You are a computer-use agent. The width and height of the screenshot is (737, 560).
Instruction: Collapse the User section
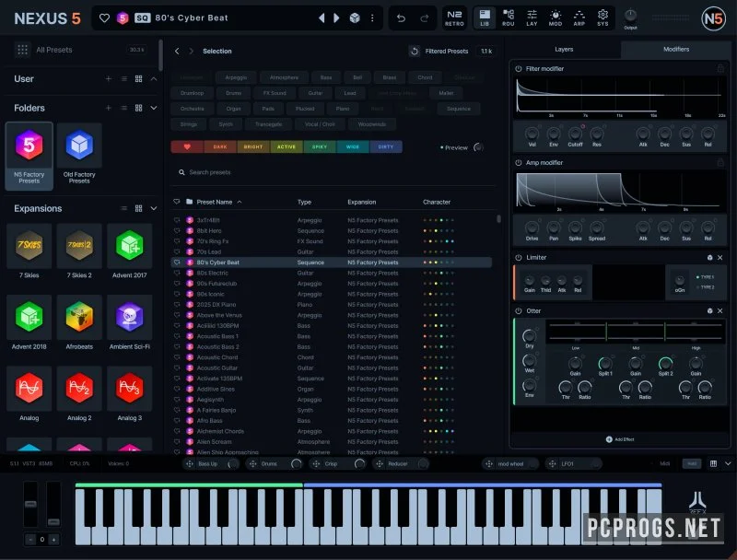pos(154,79)
